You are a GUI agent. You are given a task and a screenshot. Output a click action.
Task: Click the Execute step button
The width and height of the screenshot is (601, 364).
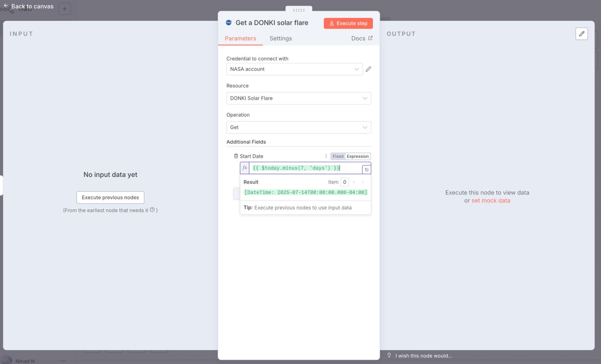tap(348, 23)
